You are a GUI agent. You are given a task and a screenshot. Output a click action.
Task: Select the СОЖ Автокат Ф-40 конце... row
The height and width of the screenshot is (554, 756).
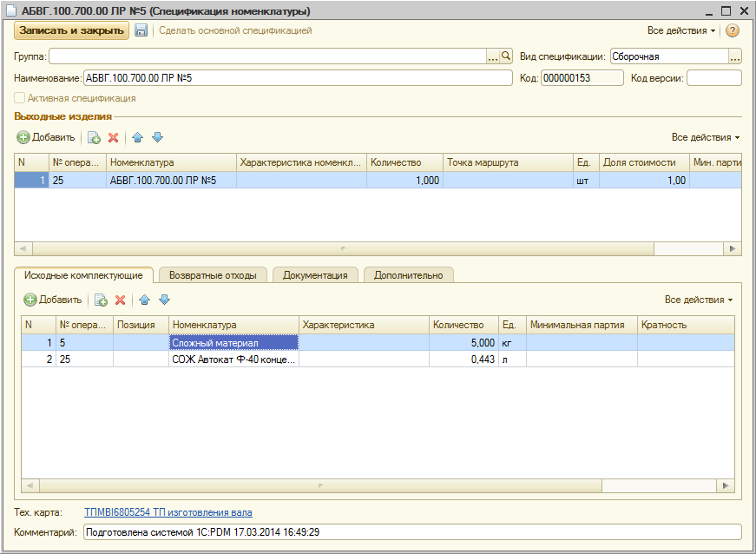(378, 359)
